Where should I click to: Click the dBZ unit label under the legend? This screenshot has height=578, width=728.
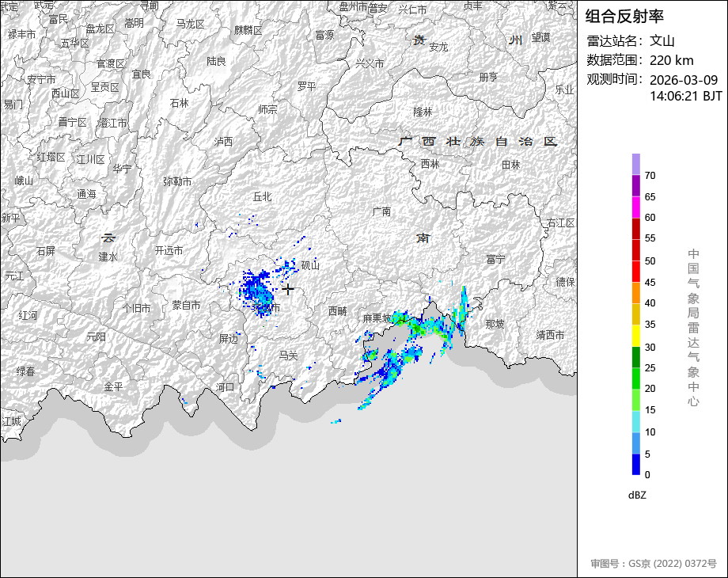tap(637, 495)
